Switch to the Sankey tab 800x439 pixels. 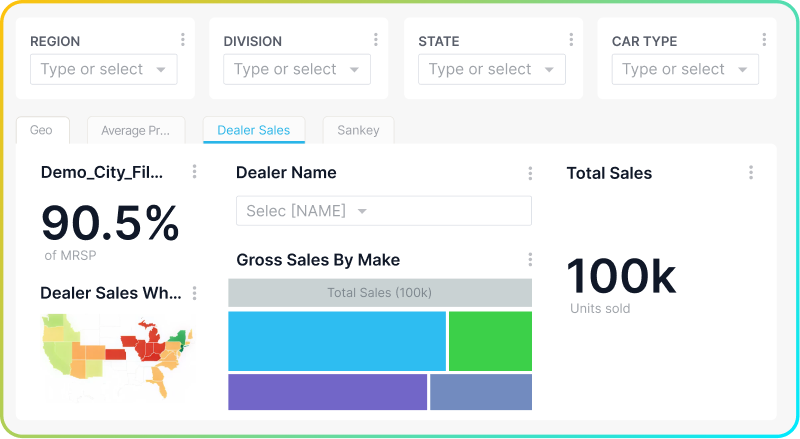pyautogui.click(x=358, y=130)
